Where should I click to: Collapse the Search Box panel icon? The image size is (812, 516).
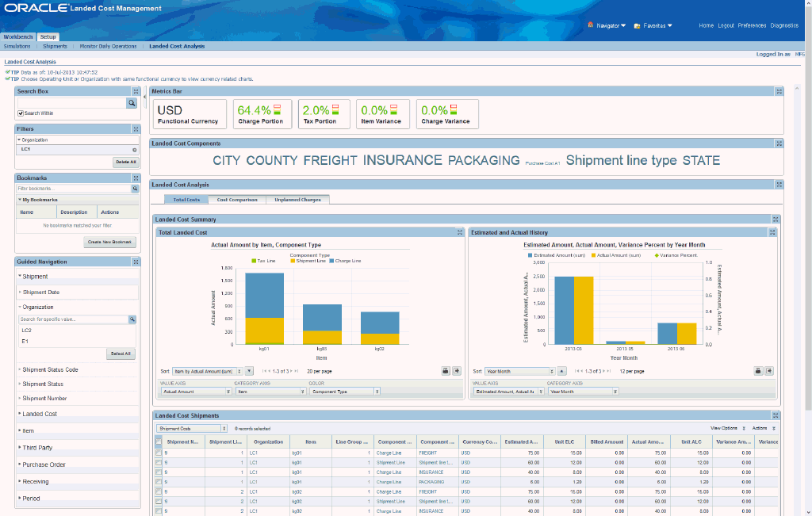(136, 91)
